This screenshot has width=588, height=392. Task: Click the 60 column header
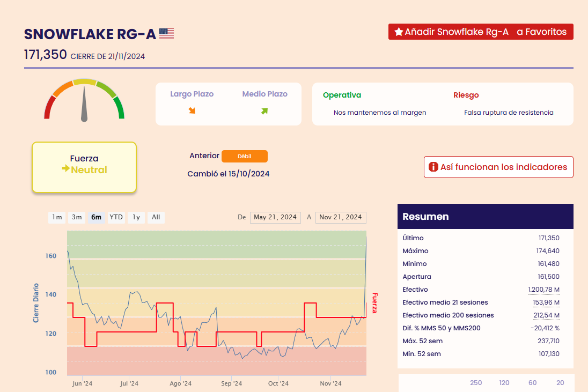pos(533,383)
